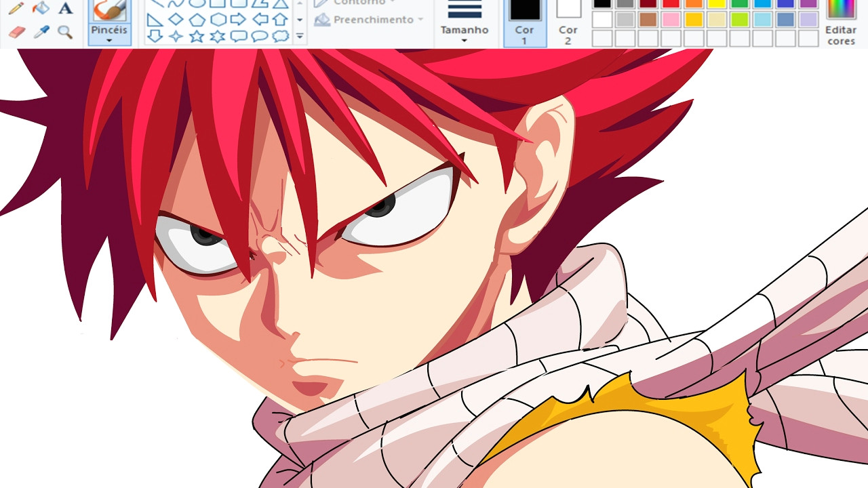Click the Pincéis brush icon
The width and height of the screenshot is (868, 488).
click(x=109, y=10)
